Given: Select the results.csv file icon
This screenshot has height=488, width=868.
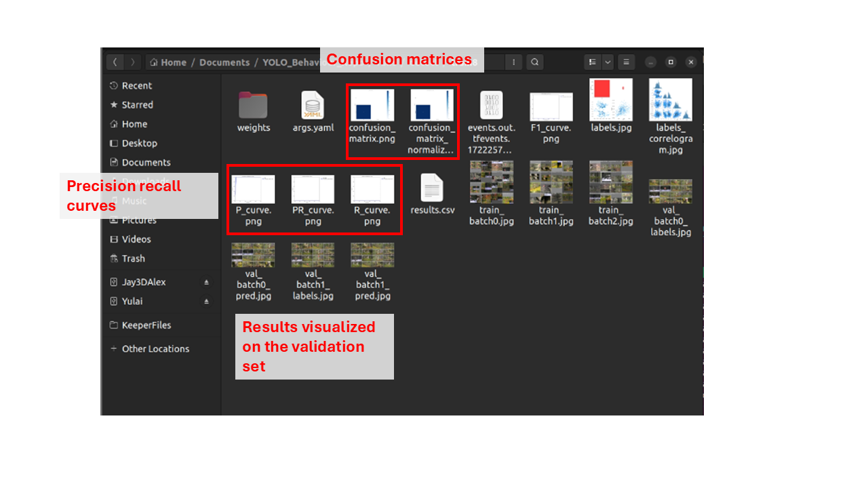Looking at the screenshot, I should click(432, 188).
